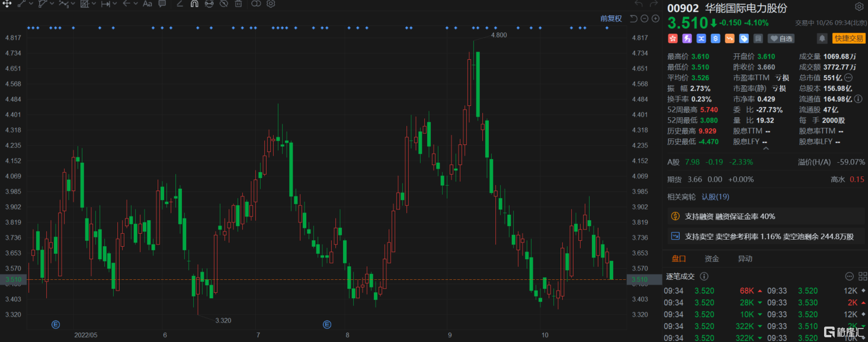Switch to 盘口 tab
This screenshot has width=868, height=342.
pyautogui.click(x=678, y=259)
